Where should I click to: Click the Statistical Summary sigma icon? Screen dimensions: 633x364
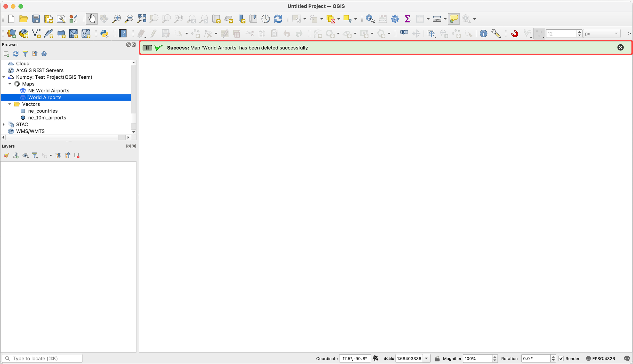coord(407,19)
